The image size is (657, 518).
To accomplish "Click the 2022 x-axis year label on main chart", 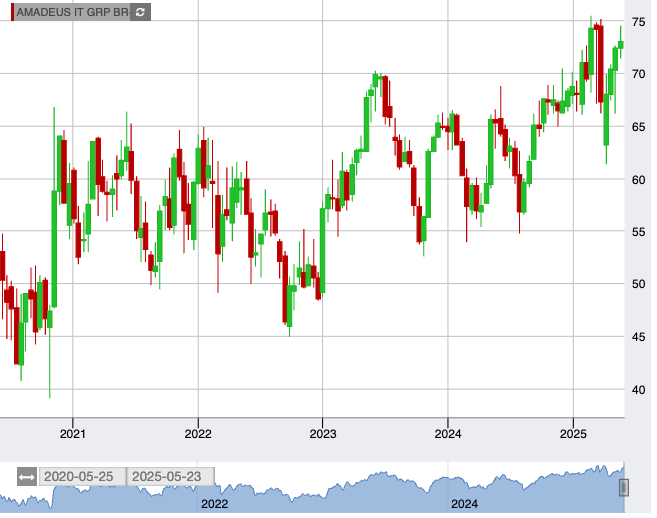I will 198,434.
